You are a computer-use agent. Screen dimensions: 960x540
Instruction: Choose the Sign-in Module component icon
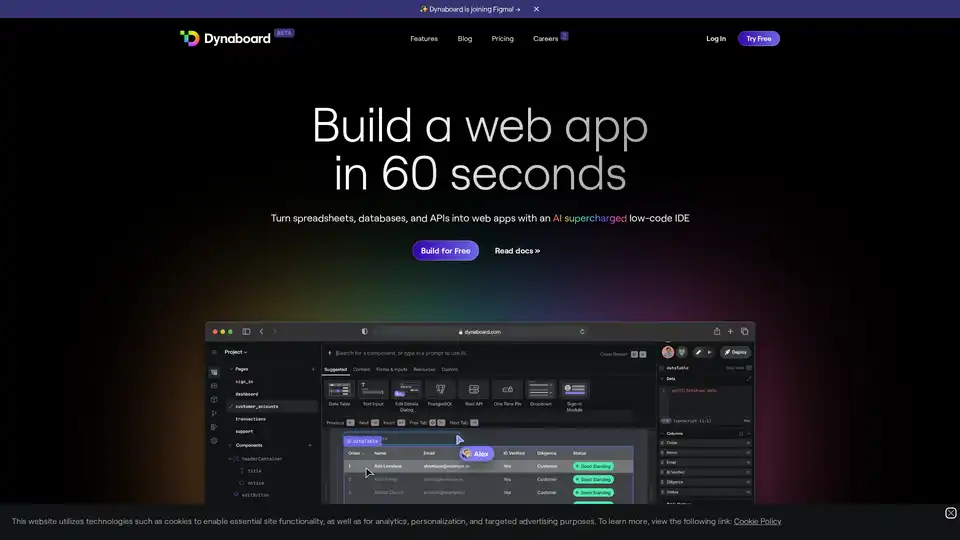point(574,390)
